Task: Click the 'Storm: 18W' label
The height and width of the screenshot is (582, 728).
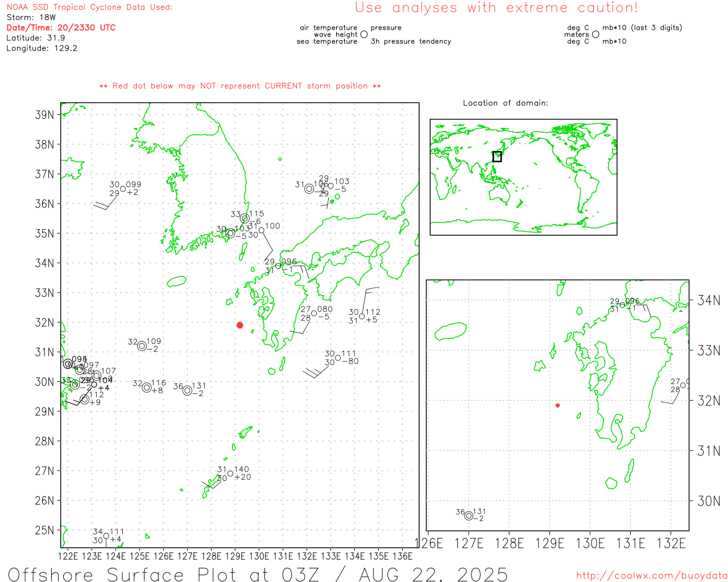Action: 31,17
